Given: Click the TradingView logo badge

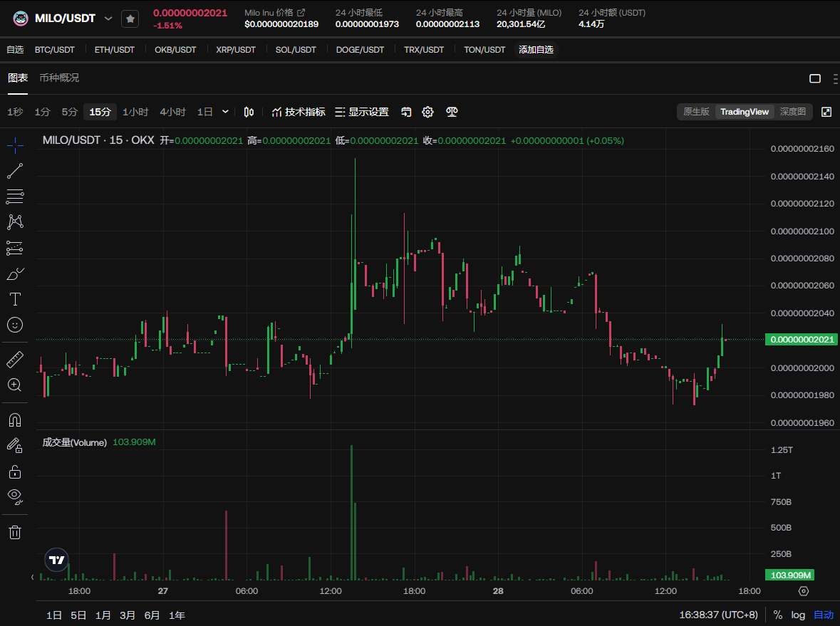Looking at the screenshot, I should (x=57, y=560).
